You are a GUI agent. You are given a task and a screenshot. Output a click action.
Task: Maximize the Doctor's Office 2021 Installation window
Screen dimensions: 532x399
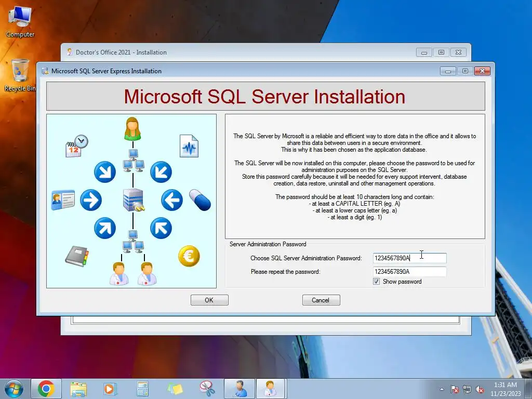[441, 52]
